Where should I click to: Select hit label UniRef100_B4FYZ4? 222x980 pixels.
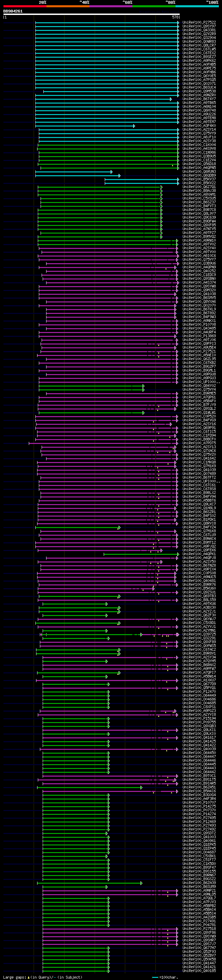[x=199, y=527]
